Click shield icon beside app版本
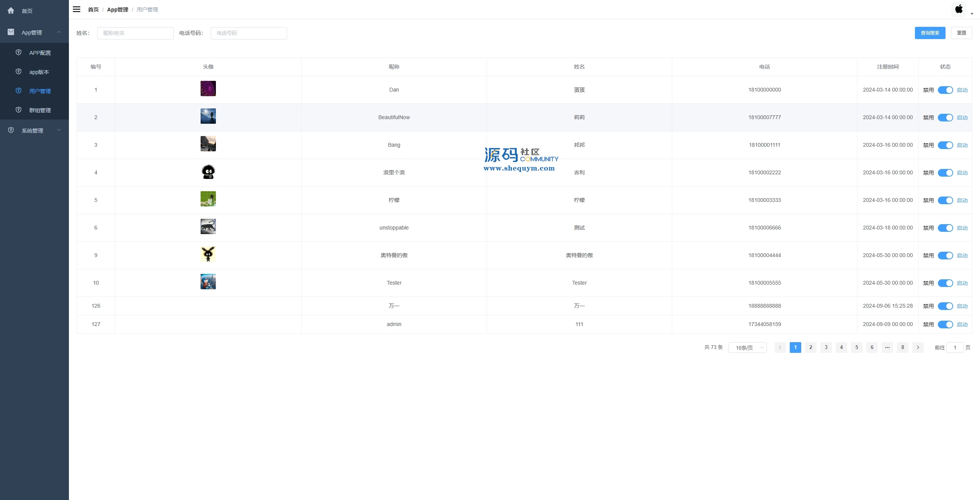The width and height of the screenshot is (980, 500). click(x=18, y=72)
